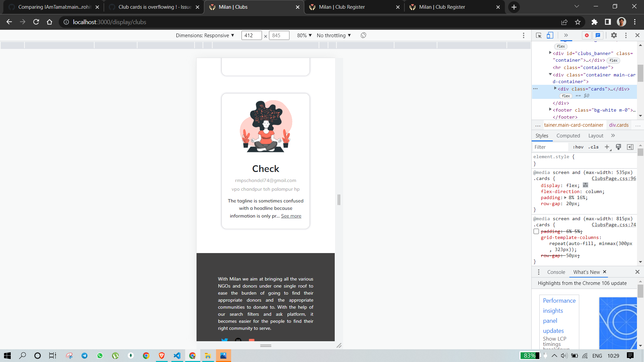The height and width of the screenshot is (362, 644).
Task: Toggle the .cls class editor
Action: click(x=593, y=147)
